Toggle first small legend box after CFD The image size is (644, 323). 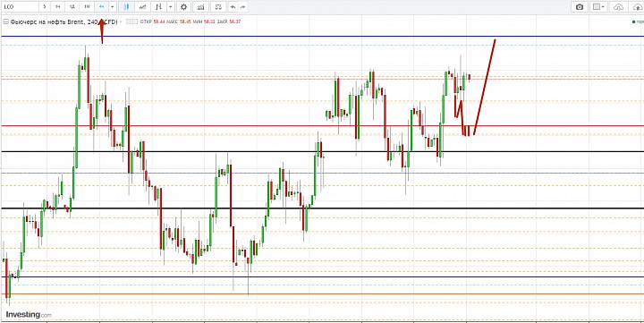pos(129,21)
